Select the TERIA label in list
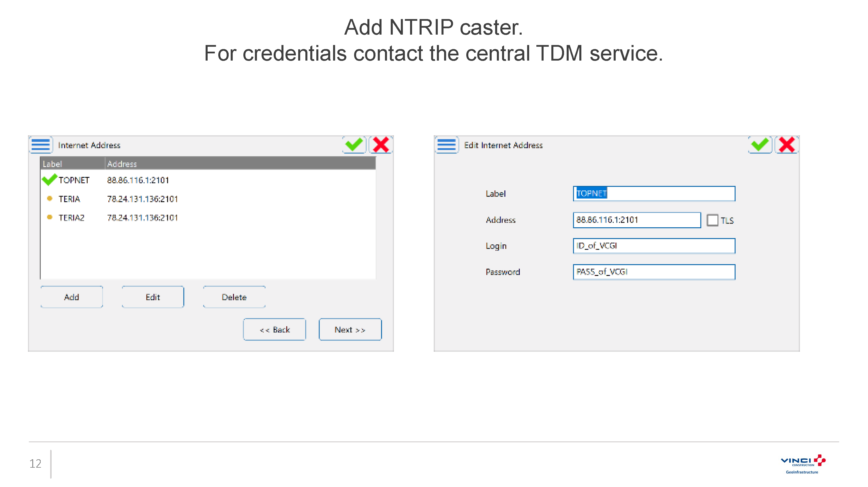This screenshot has width=868, height=487. pyautogui.click(x=69, y=199)
